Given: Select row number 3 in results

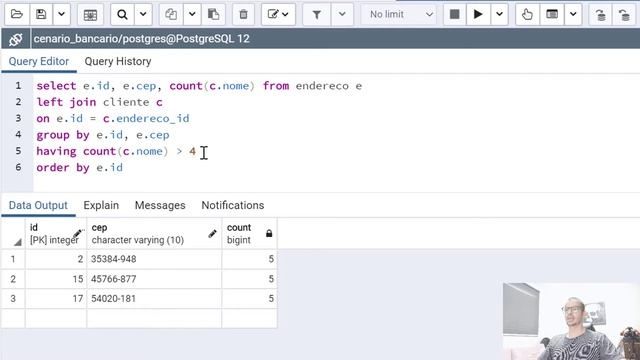Looking at the screenshot, I should [x=13, y=299].
